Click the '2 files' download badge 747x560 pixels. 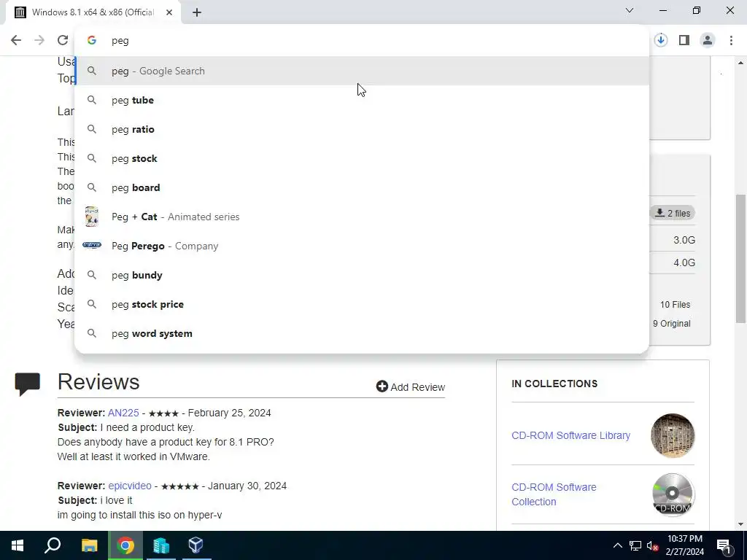pos(673,213)
